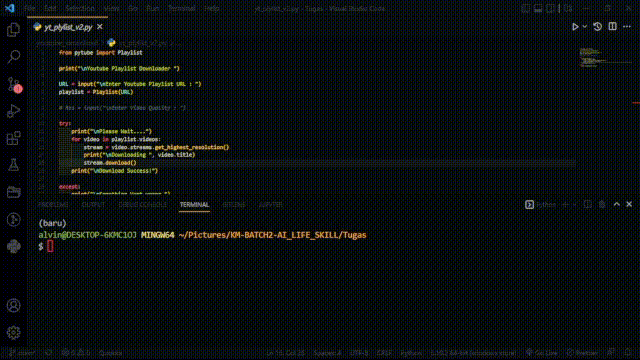Toggle primary sidebar layout icon in title bar
The width and height of the screenshot is (640, 360).
pos(525,8)
